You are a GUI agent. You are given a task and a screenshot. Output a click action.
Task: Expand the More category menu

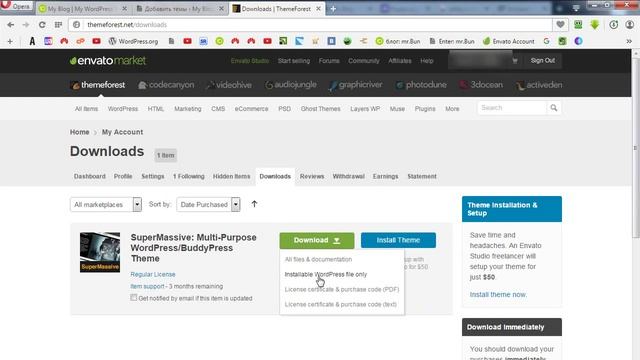pyautogui.click(x=452, y=109)
